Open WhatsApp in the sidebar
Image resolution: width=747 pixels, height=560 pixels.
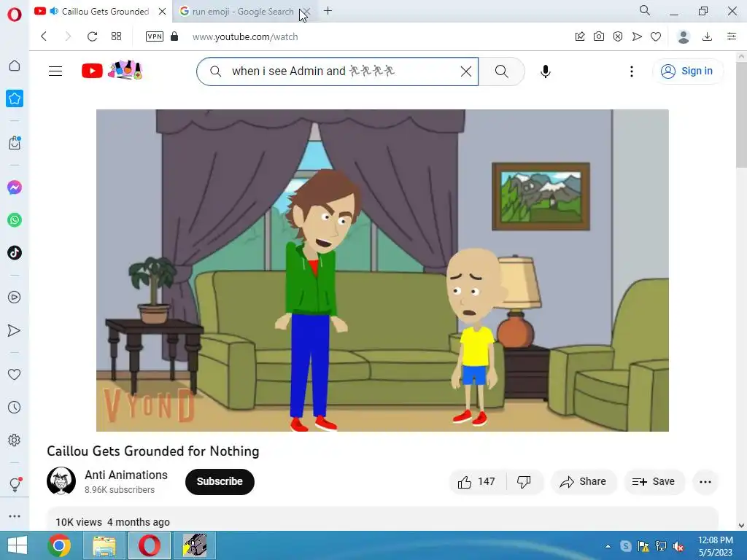(15, 220)
